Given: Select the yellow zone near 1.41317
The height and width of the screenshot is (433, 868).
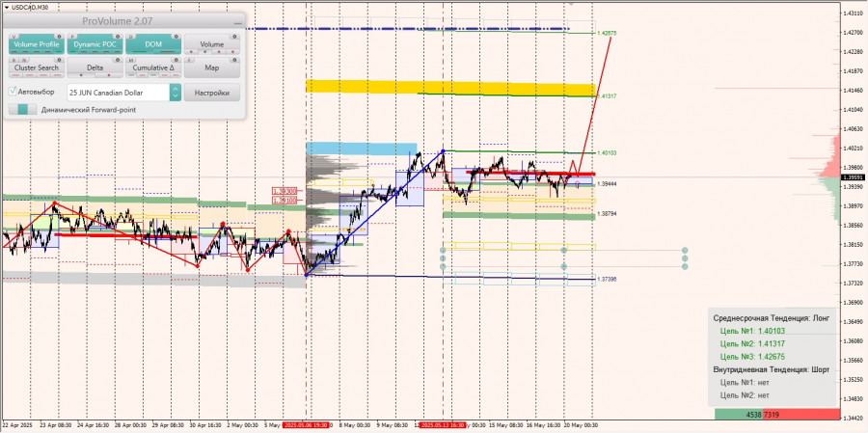Looking at the screenshot, I should point(450,88).
